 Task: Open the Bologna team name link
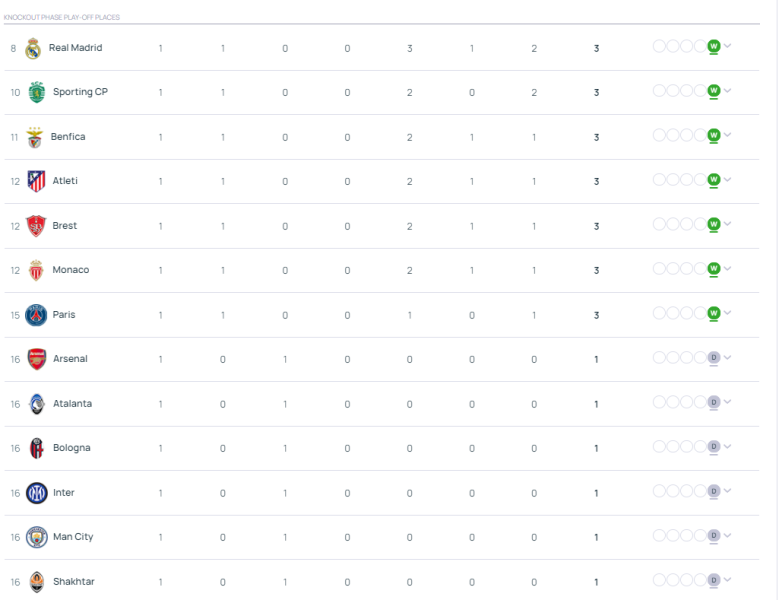[x=71, y=448]
